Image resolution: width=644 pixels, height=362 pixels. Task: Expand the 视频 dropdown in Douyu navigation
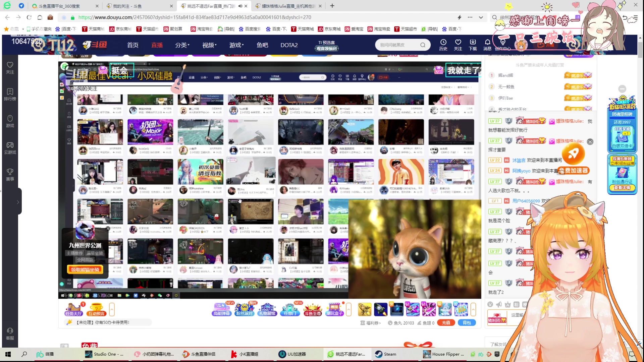(209, 45)
